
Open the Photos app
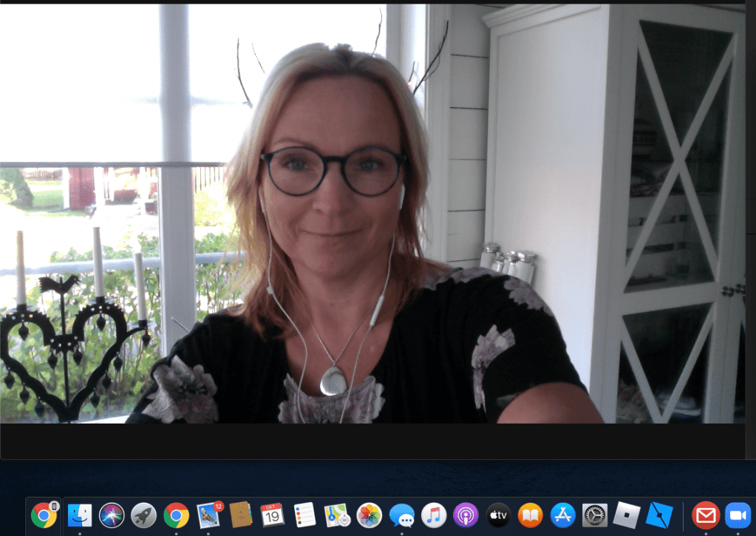coord(369,515)
